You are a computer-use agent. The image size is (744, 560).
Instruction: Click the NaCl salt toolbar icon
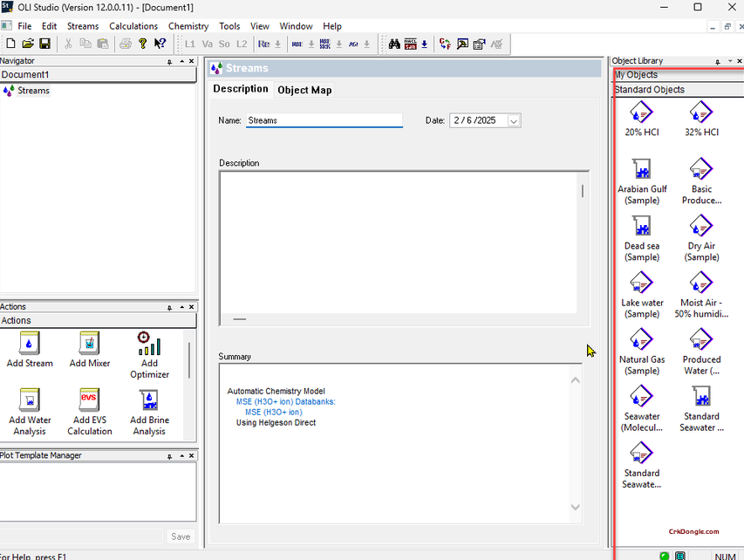pyautogui.click(x=411, y=44)
